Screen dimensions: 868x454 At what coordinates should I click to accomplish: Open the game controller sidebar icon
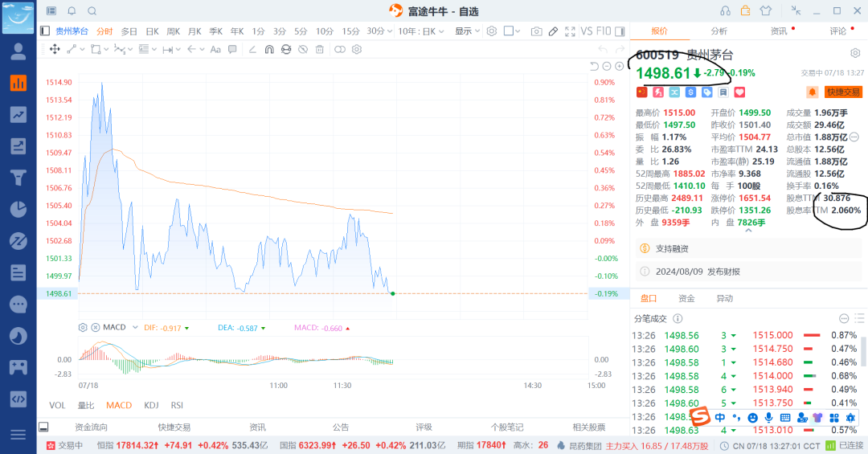point(18,367)
